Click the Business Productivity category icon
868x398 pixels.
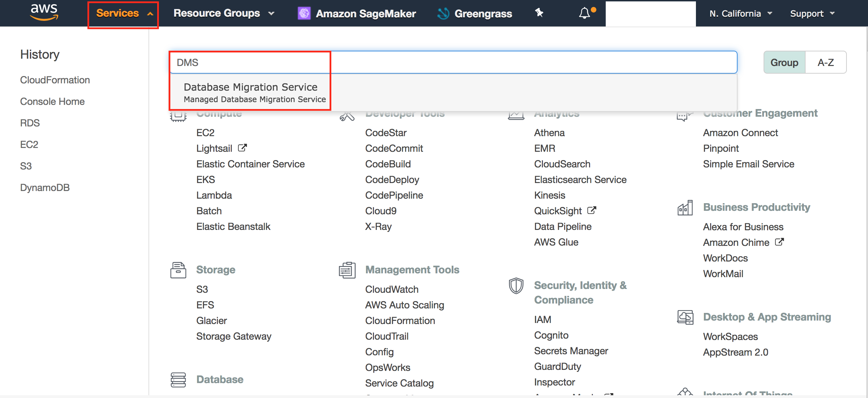point(685,208)
